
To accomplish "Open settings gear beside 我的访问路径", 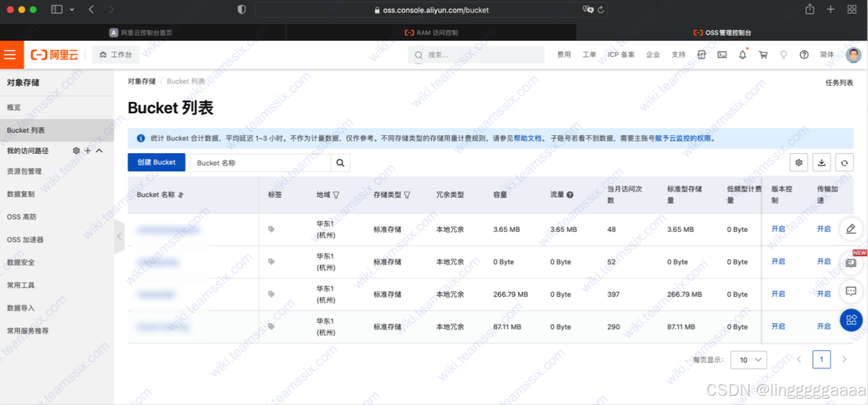I will pos(76,151).
